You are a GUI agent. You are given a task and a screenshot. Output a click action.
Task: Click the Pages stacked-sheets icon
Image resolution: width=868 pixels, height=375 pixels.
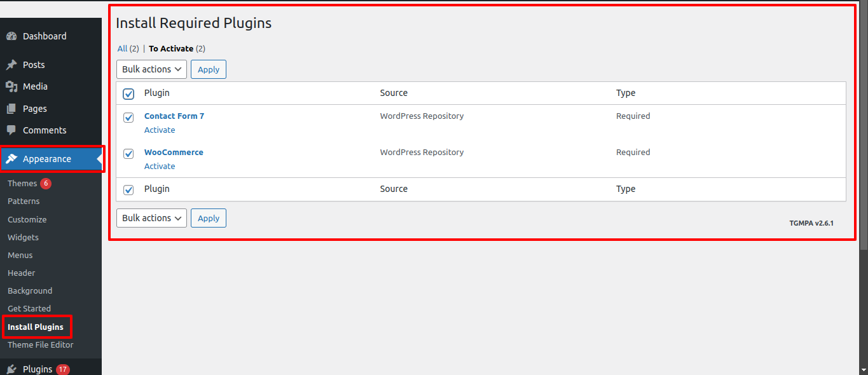coord(11,109)
